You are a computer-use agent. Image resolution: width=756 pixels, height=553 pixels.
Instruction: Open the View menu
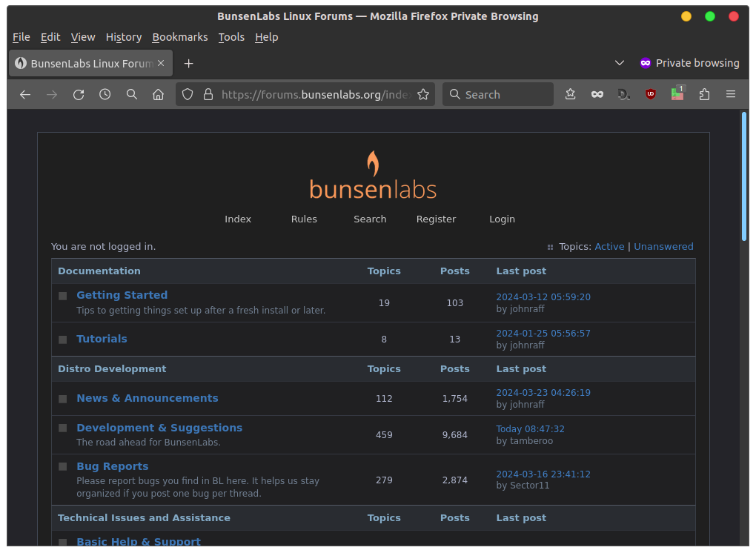[x=83, y=37]
